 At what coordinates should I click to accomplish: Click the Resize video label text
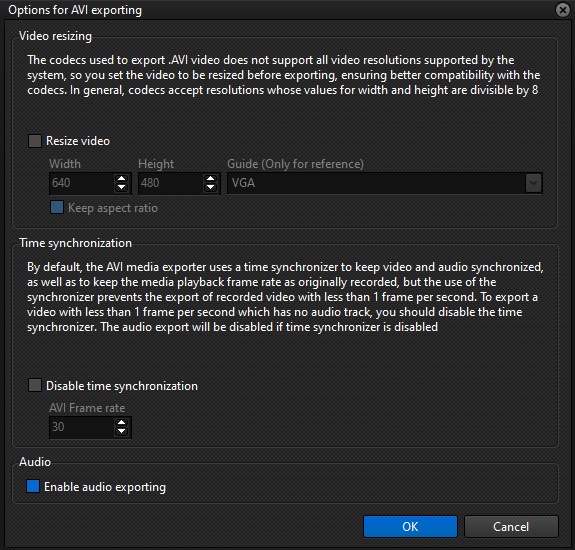pos(78,141)
